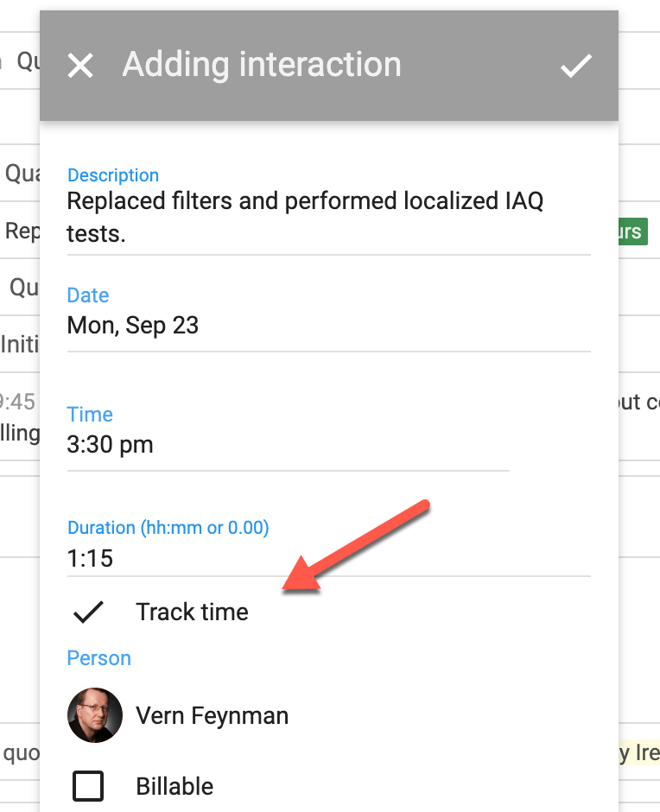This screenshot has width=660, height=812.
Task: Click the yellow highlighted text behind dialog
Action: tap(639, 752)
